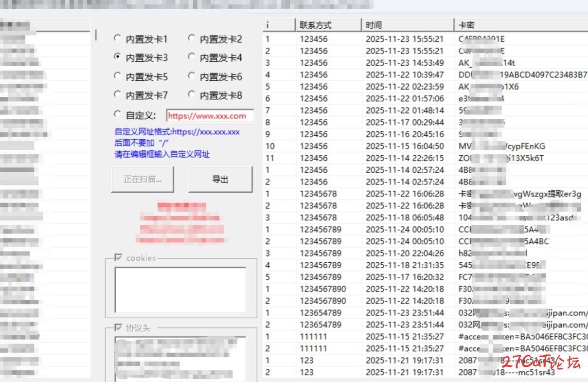The image size is (588, 382).
Task: Select the 内置发卡2 radio button
Action: 192,38
